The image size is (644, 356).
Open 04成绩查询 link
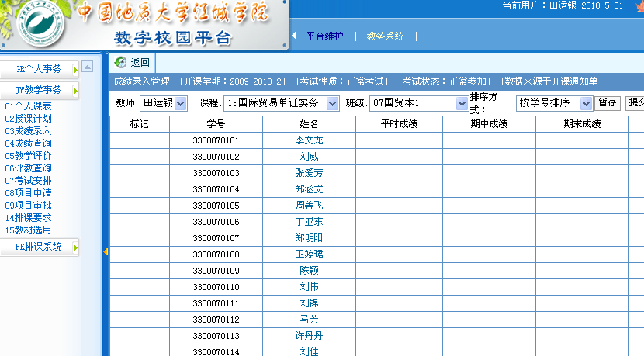(29, 143)
